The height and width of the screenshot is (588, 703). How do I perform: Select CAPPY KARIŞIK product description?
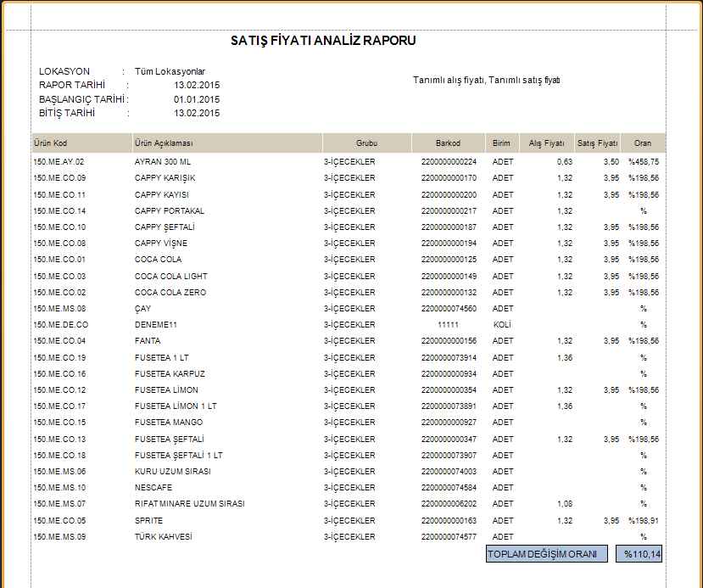tap(165, 178)
